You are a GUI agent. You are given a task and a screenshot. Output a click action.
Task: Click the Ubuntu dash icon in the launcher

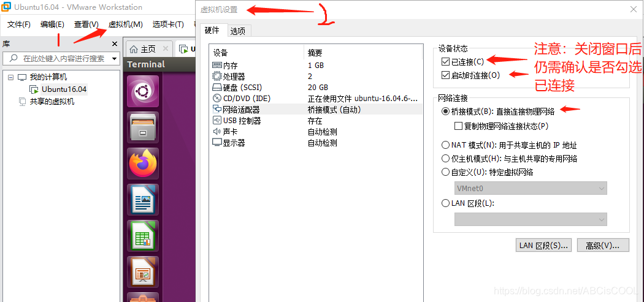(142, 91)
